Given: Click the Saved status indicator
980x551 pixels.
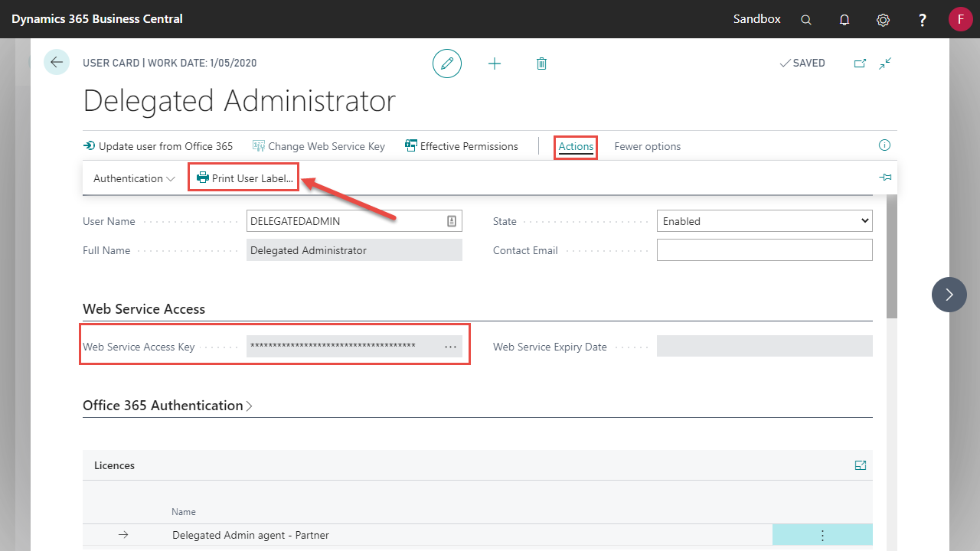Looking at the screenshot, I should (x=802, y=64).
